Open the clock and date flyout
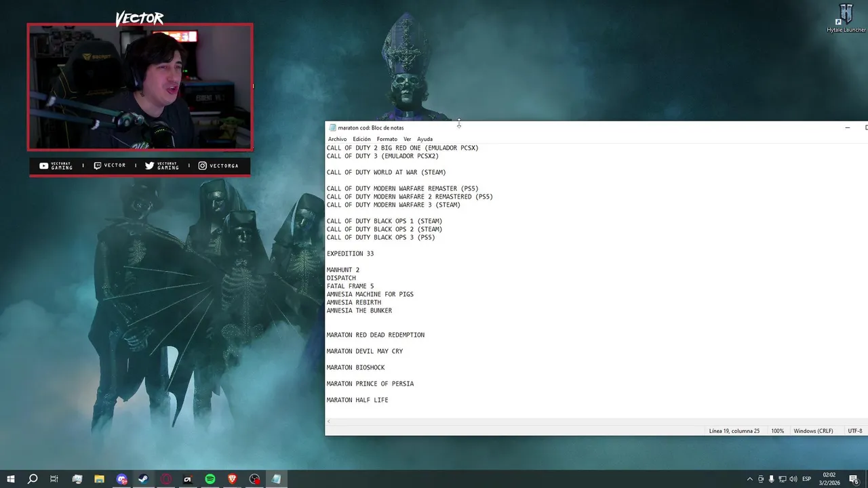The width and height of the screenshot is (868, 488). 831,479
